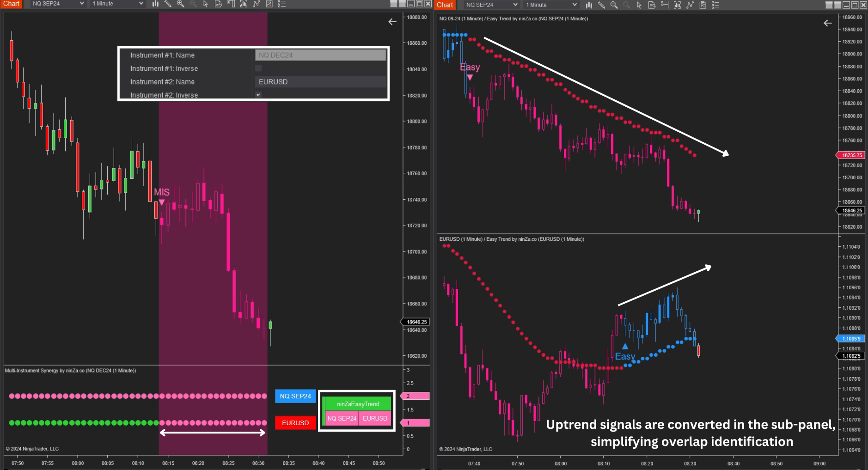Select the pencil drawing tools icon on left toolbar

point(168,4)
